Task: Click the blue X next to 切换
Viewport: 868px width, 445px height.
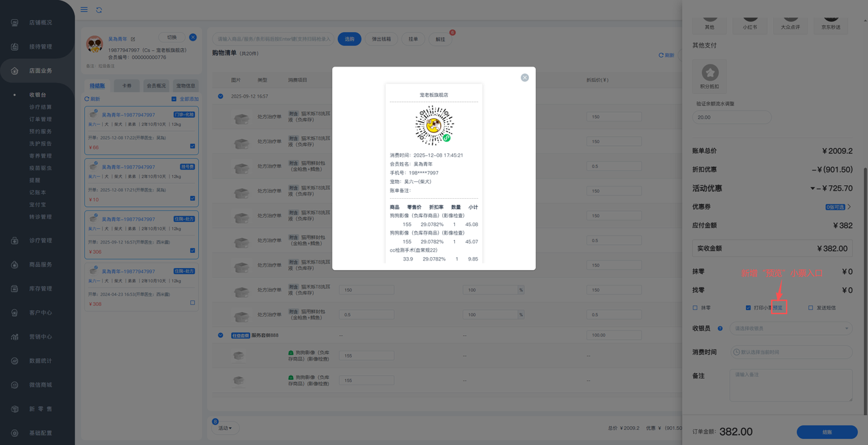Action: click(x=193, y=37)
